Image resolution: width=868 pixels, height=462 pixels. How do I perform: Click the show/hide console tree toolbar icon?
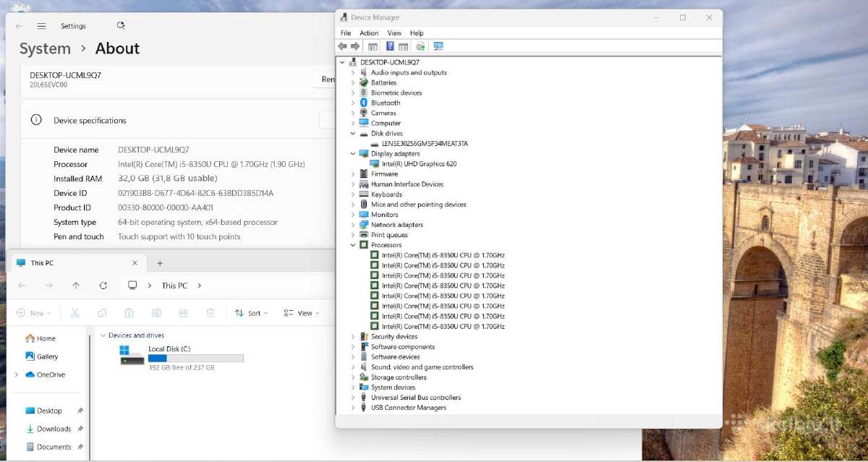373,46
